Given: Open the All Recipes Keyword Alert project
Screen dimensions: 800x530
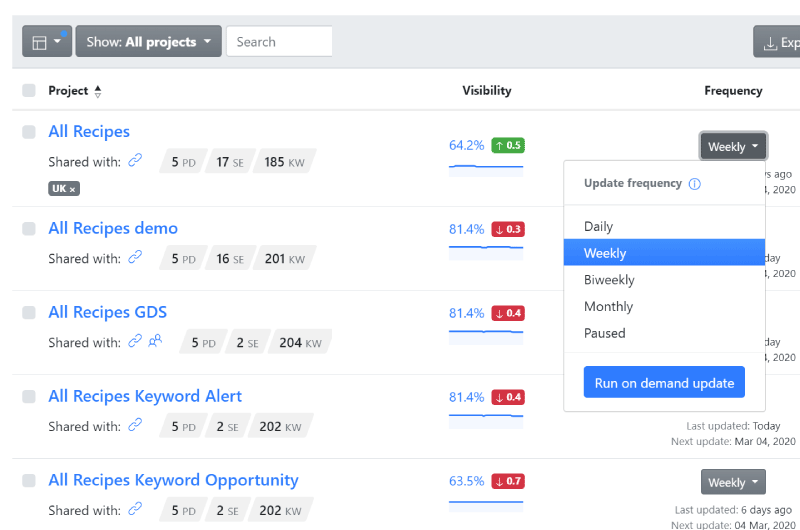Looking at the screenshot, I should click(x=145, y=396).
